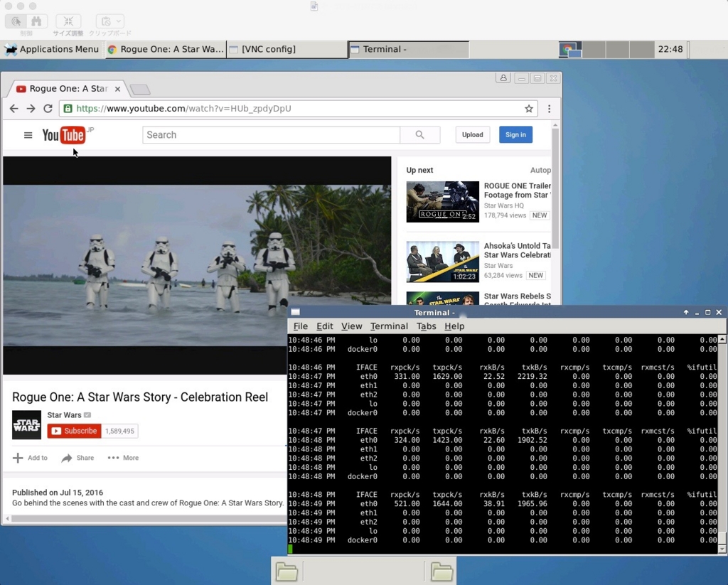The height and width of the screenshot is (585, 728).
Task: Open YouTube hamburger guide menu
Action: coord(28,135)
